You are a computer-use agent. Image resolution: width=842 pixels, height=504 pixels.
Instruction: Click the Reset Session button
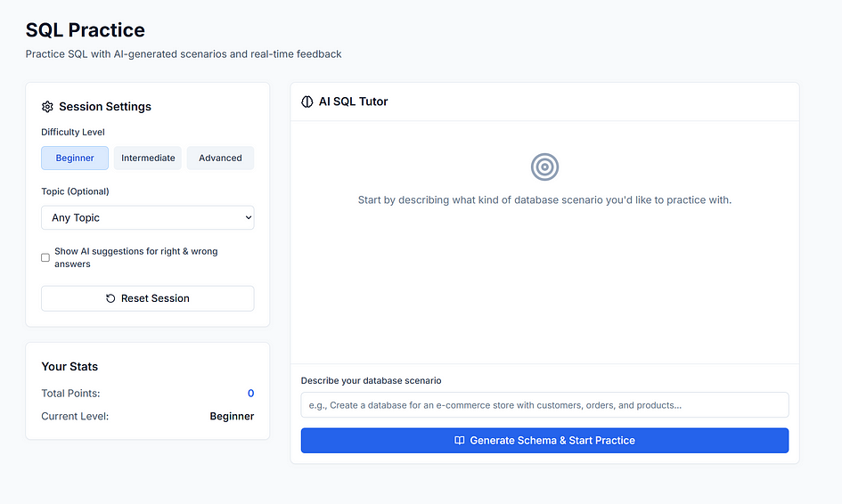[148, 298]
